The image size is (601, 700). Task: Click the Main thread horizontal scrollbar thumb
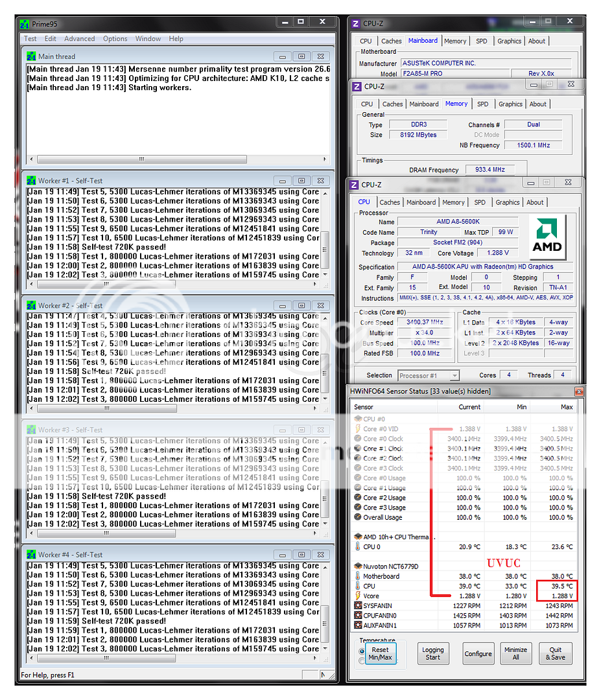pyautogui.click(x=141, y=159)
